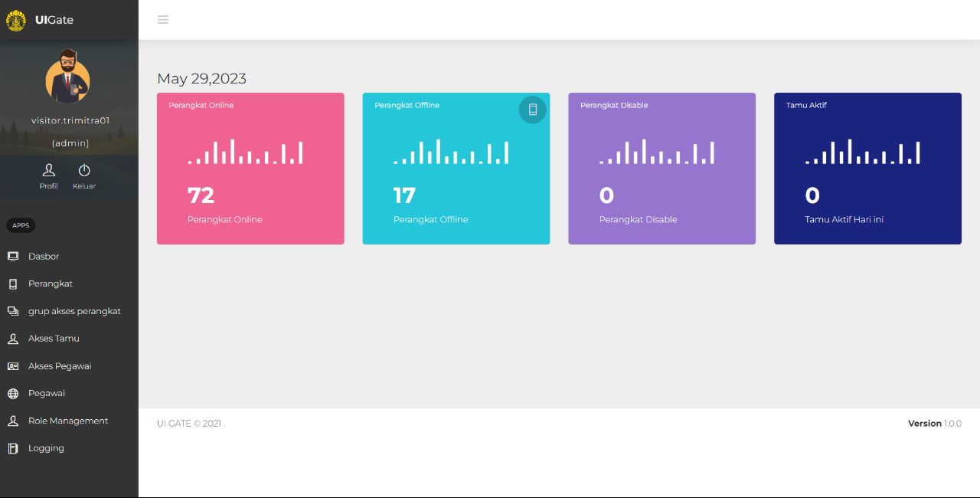Click the Akses Pegawai ID card icon
The width and height of the screenshot is (980, 498).
(13, 366)
